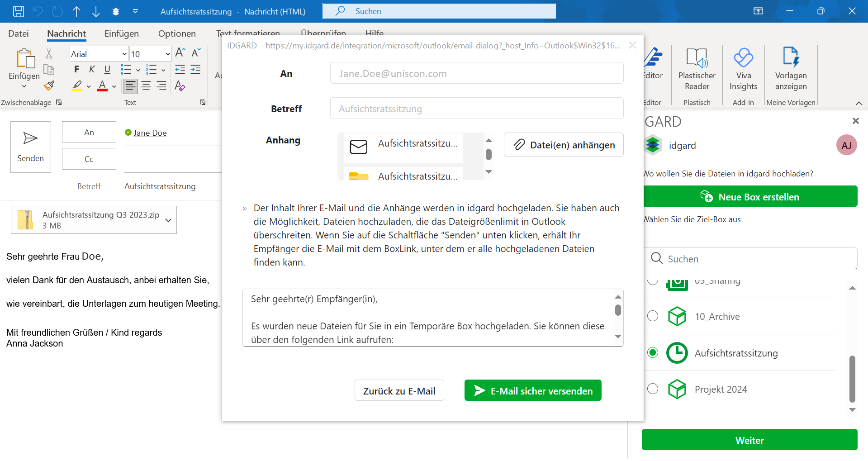
Task: Select the Aufsichtsratssitzung box radio button
Action: (653, 352)
